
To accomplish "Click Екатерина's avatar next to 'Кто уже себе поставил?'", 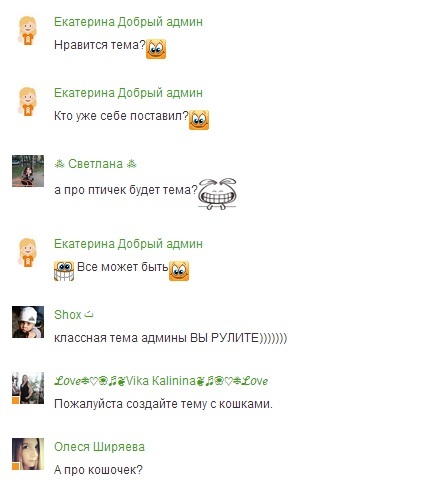I will tap(28, 102).
